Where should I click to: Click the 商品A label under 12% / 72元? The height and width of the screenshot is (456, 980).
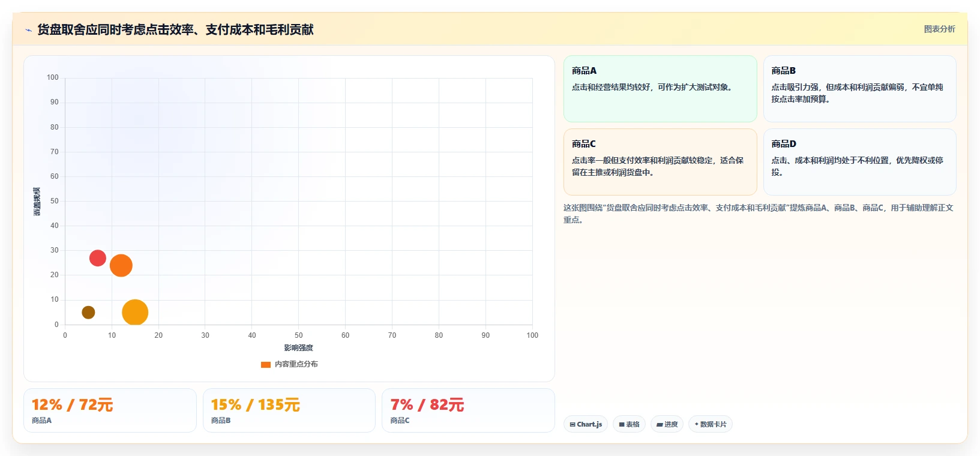[41, 421]
